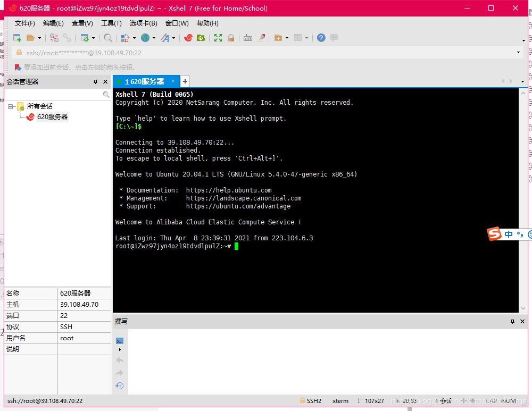Click the root username value cell
This screenshot has width=532, height=411.
tap(84, 338)
